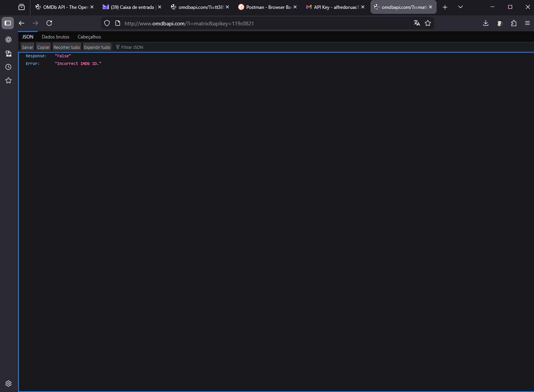The height and width of the screenshot is (392, 534).
Task: Close the omdbapi.com/?i=tt38 tab
Action: click(x=227, y=7)
